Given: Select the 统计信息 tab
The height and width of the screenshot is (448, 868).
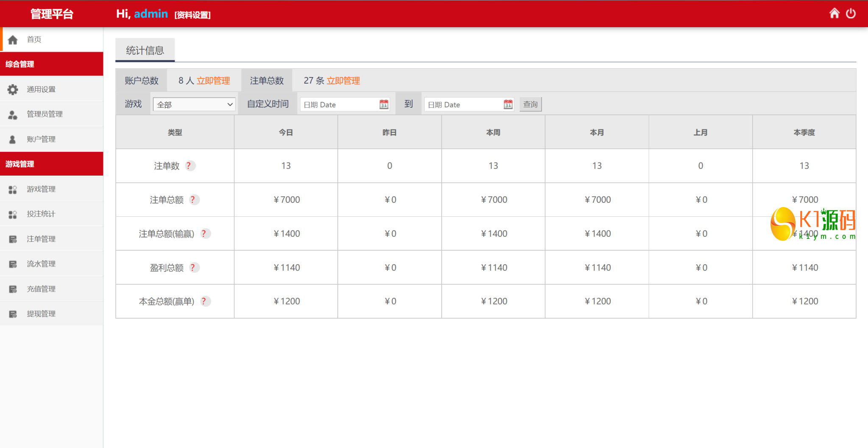Looking at the screenshot, I should point(145,50).
